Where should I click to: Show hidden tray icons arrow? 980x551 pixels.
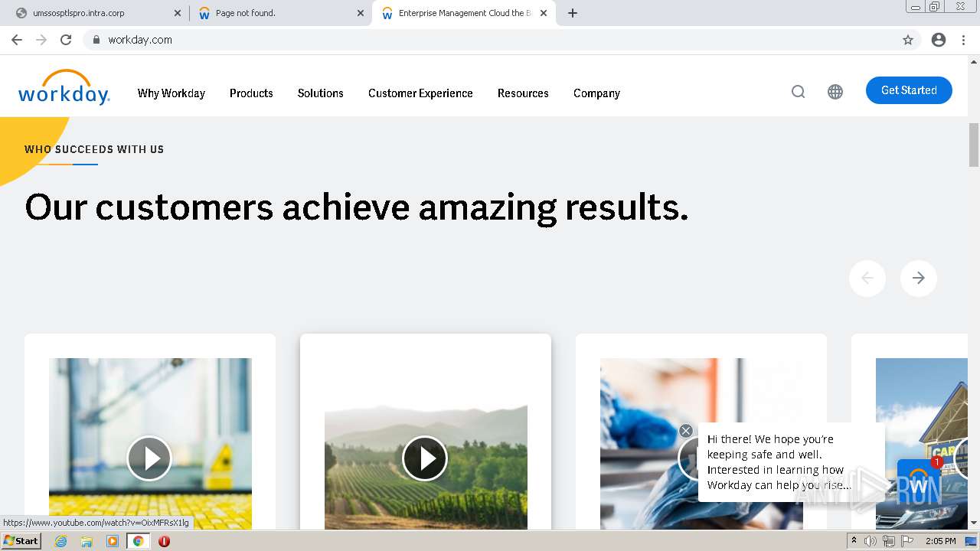pos(854,541)
